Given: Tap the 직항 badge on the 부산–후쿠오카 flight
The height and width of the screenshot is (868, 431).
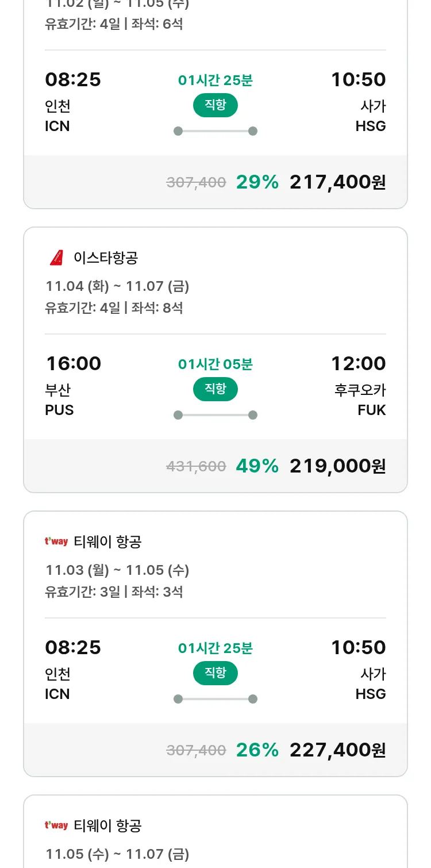Looking at the screenshot, I should point(215,389).
